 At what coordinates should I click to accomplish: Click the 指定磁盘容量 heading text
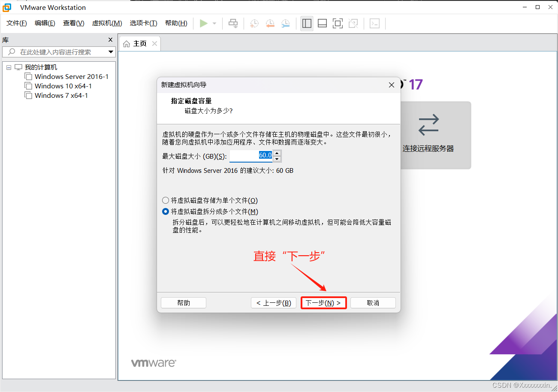191,101
